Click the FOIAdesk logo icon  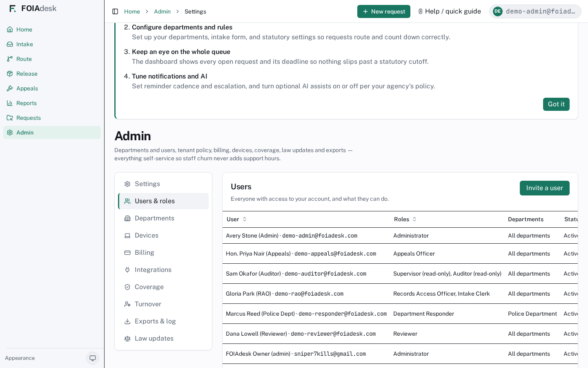point(13,9)
